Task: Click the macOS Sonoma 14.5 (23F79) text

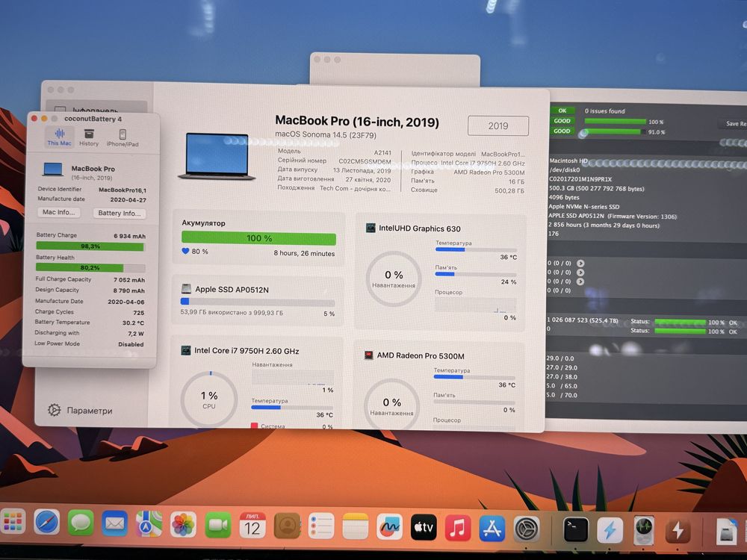Action: (x=326, y=134)
